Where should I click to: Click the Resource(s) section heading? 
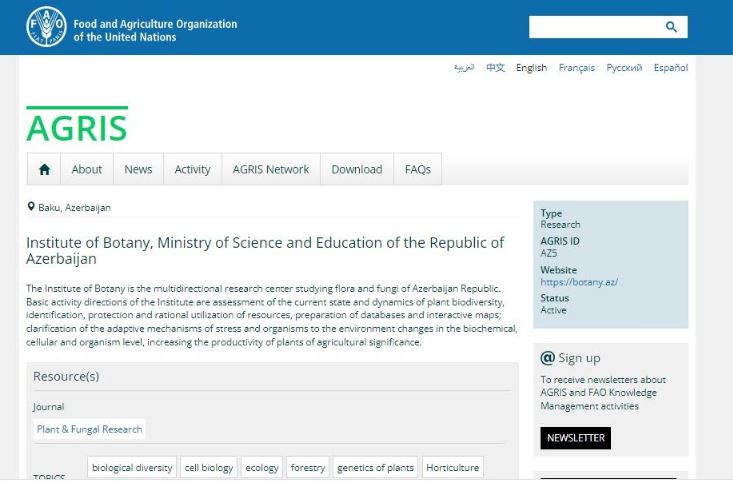click(x=66, y=376)
